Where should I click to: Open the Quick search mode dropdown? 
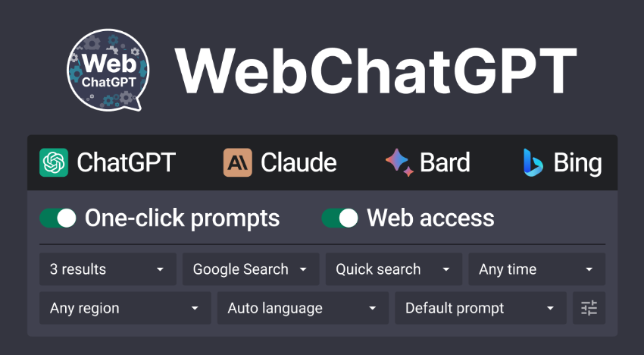click(x=394, y=269)
